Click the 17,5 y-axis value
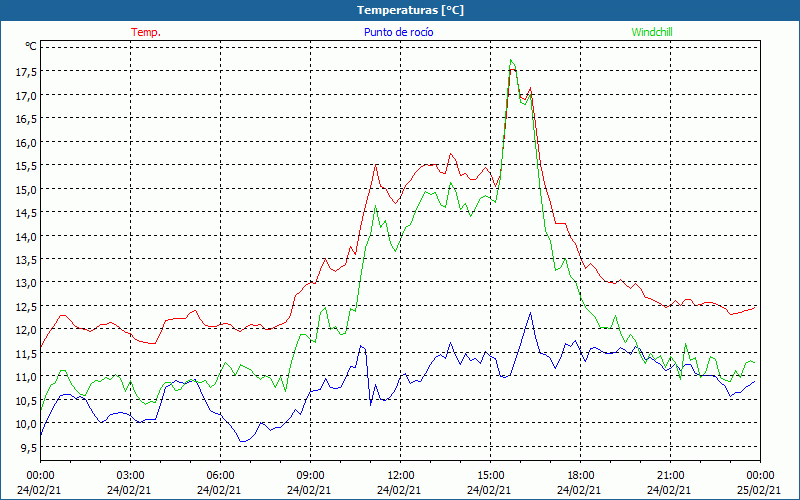800x500 pixels. [x=27, y=72]
